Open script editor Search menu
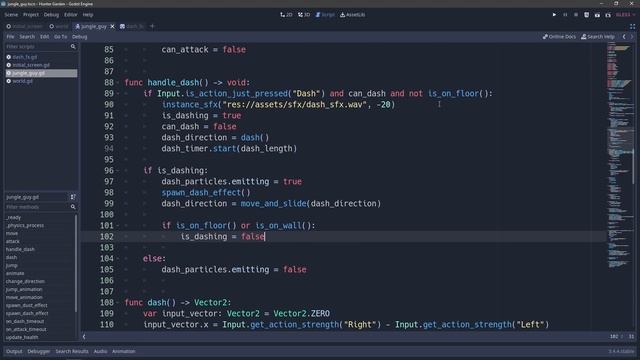Screen dimensions: 640x360 coord(27,37)
